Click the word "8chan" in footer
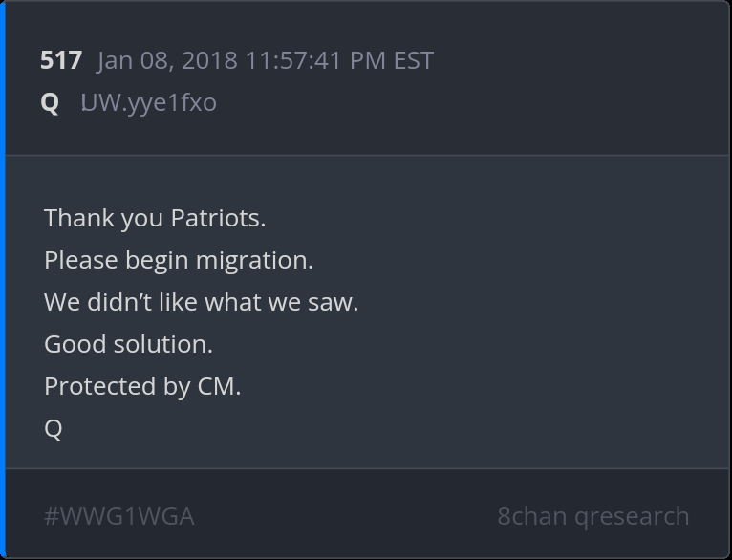Image resolution: width=732 pixels, height=560 pixels. click(x=531, y=516)
